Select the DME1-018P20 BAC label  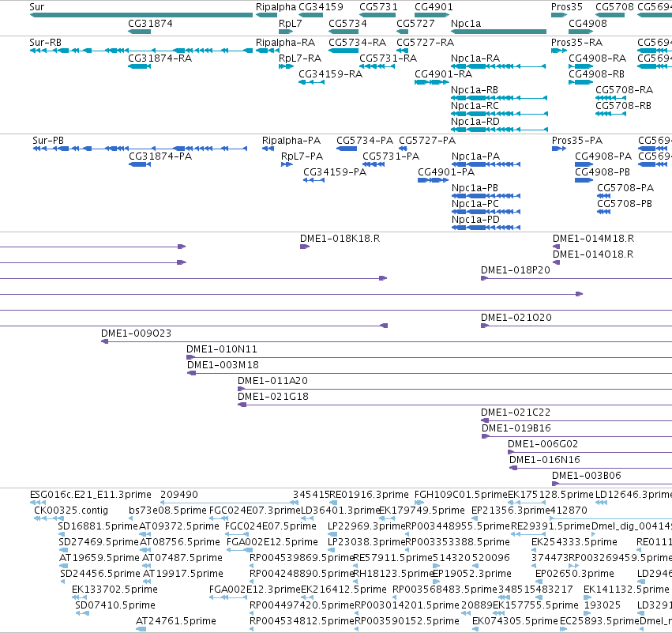(516, 269)
